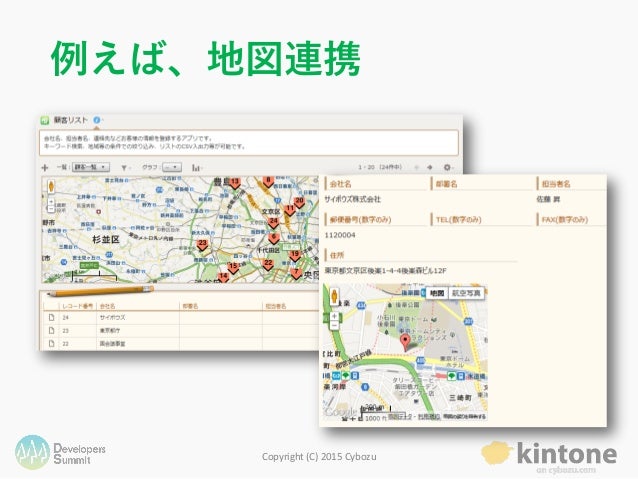Click the 担当者名 column header in the table
The width and height of the screenshot is (638, 479).
[276, 306]
